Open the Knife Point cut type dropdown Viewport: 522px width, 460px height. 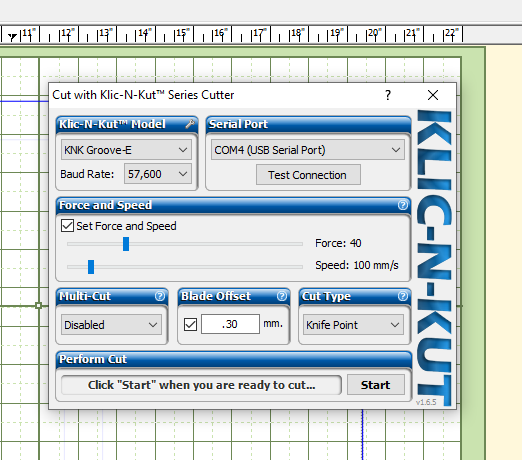[353, 325]
